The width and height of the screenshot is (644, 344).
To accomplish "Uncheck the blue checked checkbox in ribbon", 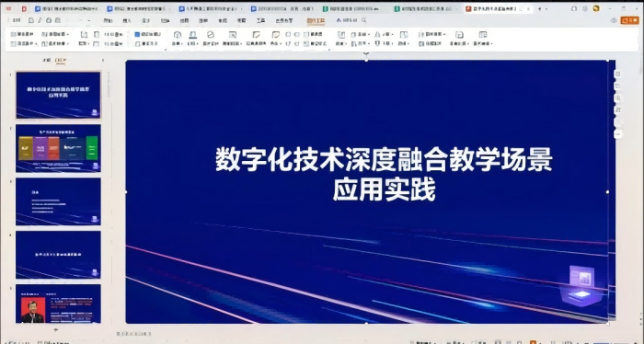I will pos(137,34).
